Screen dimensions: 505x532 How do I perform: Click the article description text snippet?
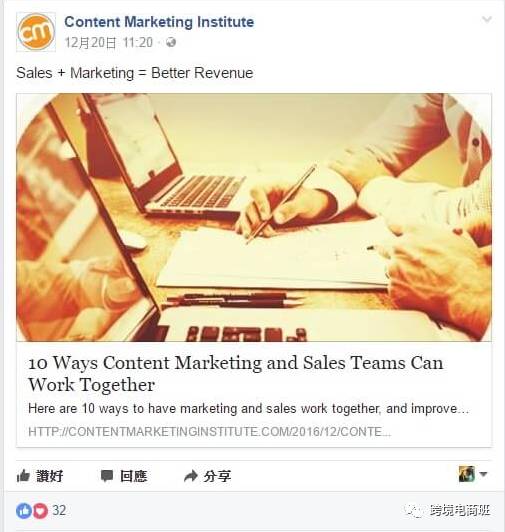(248, 408)
